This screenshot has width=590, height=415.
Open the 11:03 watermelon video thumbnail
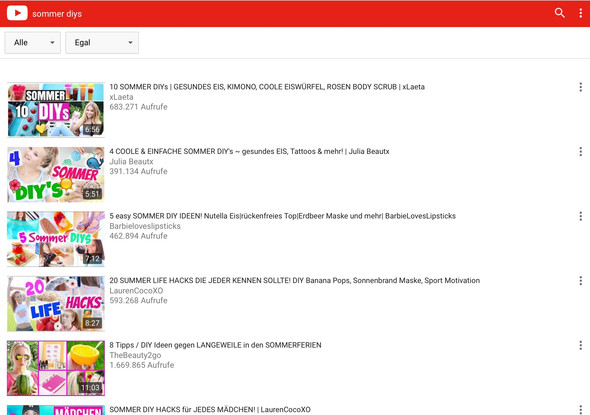[56, 368]
